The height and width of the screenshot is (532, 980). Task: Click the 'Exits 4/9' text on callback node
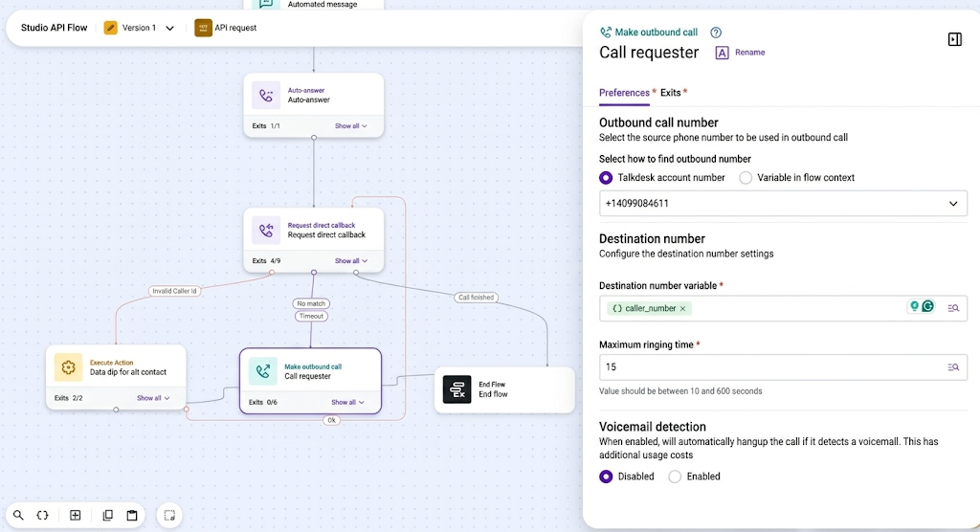pyautogui.click(x=266, y=260)
